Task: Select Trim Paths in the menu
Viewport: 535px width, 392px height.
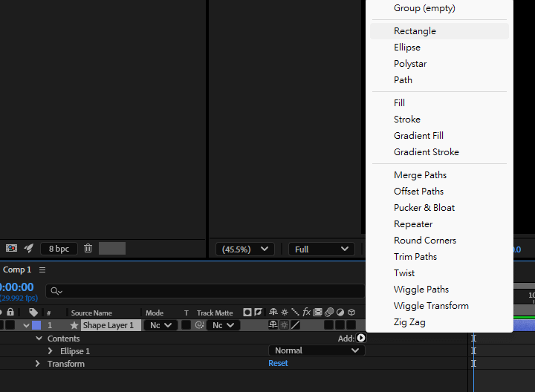Action: (x=415, y=257)
